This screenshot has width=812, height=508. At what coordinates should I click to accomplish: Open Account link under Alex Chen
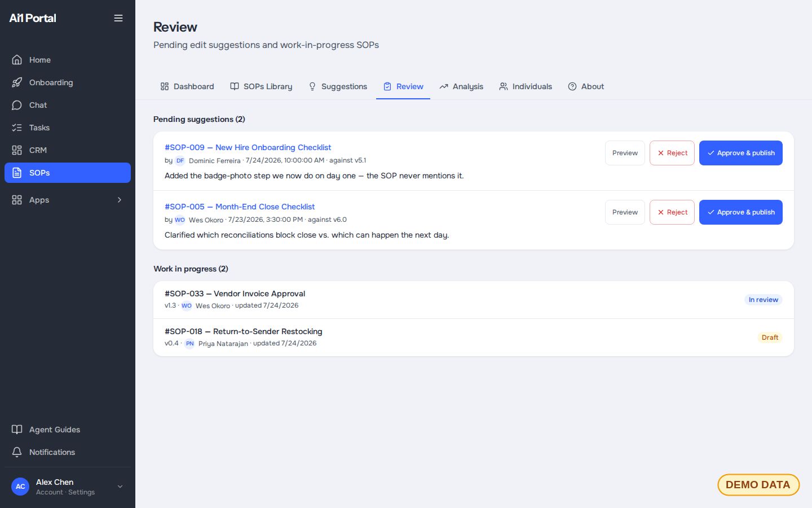click(x=50, y=492)
